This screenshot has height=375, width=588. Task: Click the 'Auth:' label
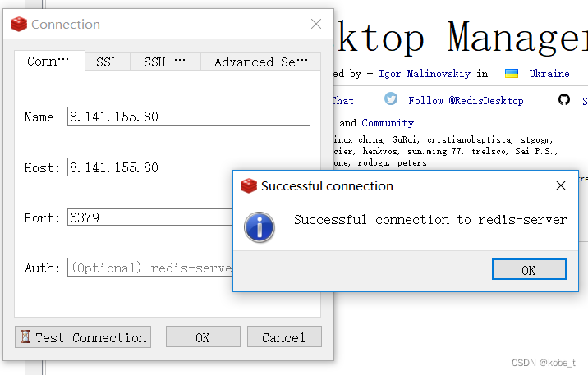point(42,268)
